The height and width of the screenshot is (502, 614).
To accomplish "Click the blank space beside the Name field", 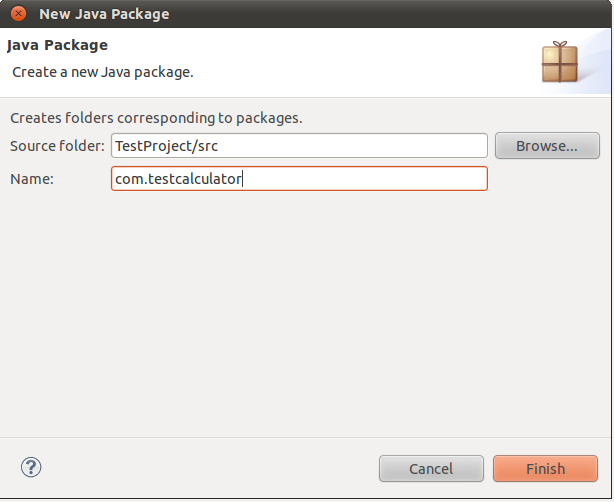I will click(546, 179).
